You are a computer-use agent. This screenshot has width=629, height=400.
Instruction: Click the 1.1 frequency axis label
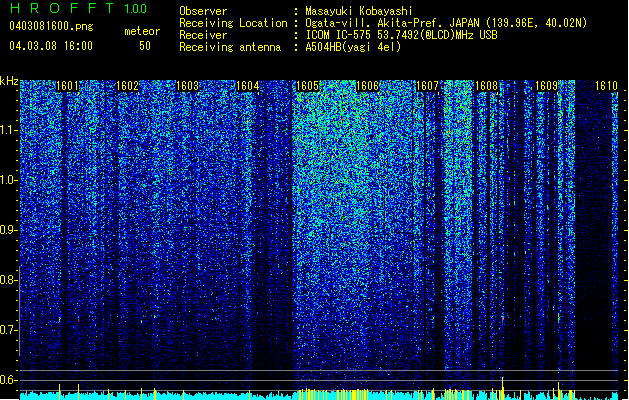pos(8,130)
